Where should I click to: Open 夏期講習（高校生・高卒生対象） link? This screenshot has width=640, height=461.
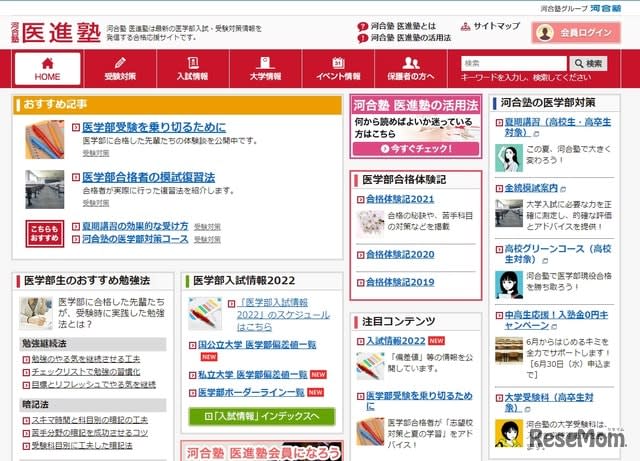pyautogui.click(x=558, y=127)
